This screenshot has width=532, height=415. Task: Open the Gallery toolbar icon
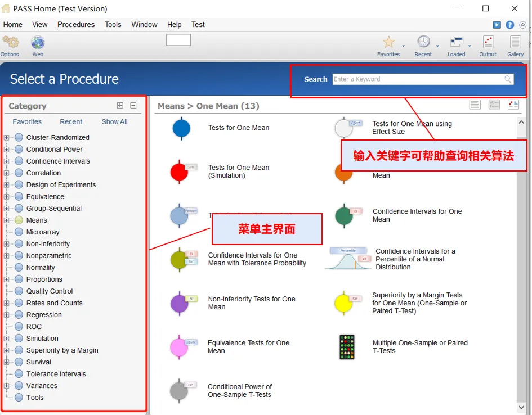[515, 42]
